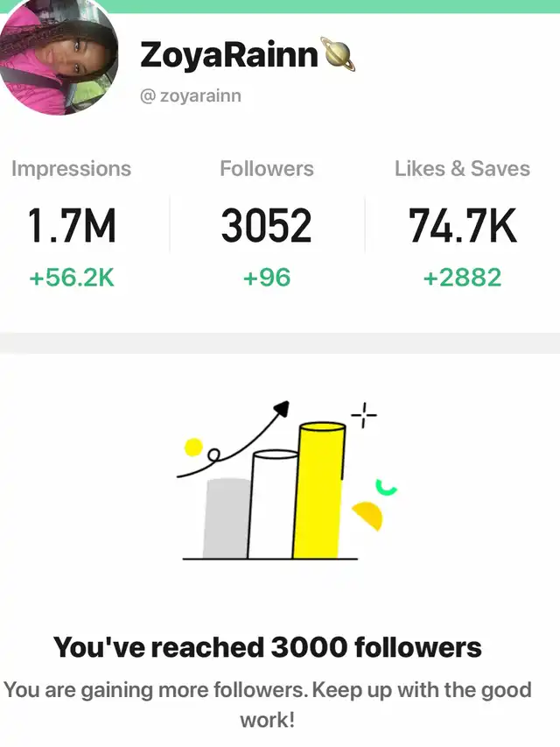Tap the @zoyarainn username handle
The image size is (560, 747).
191,95
